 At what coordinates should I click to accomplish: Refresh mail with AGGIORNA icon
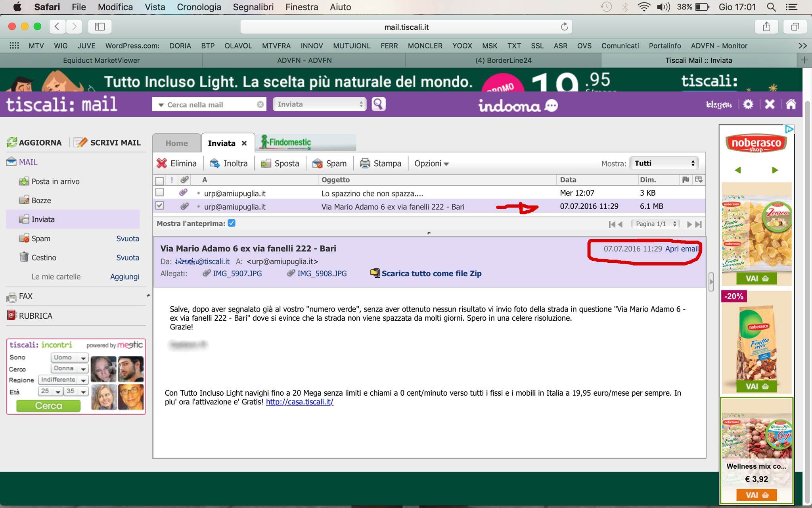coord(12,142)
